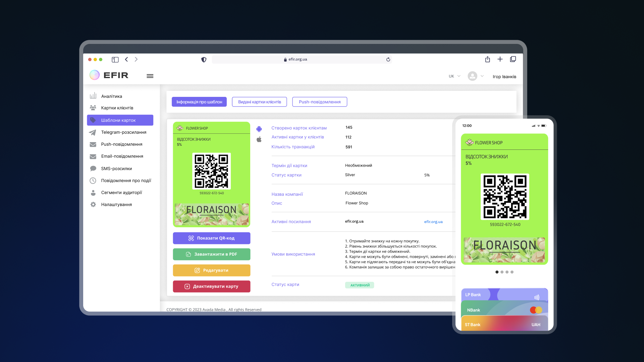Click the Необмежений validity value

[359, 166]
